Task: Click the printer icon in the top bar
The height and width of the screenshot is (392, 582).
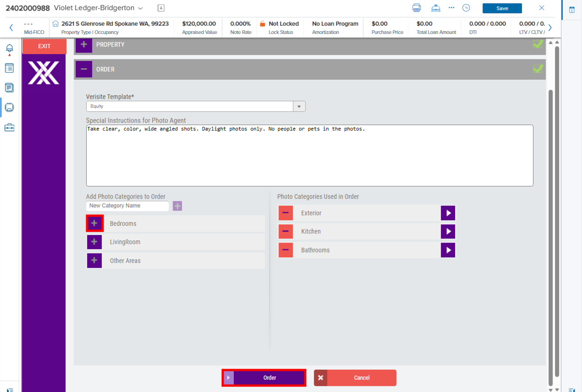Action: tap(417, 8)
